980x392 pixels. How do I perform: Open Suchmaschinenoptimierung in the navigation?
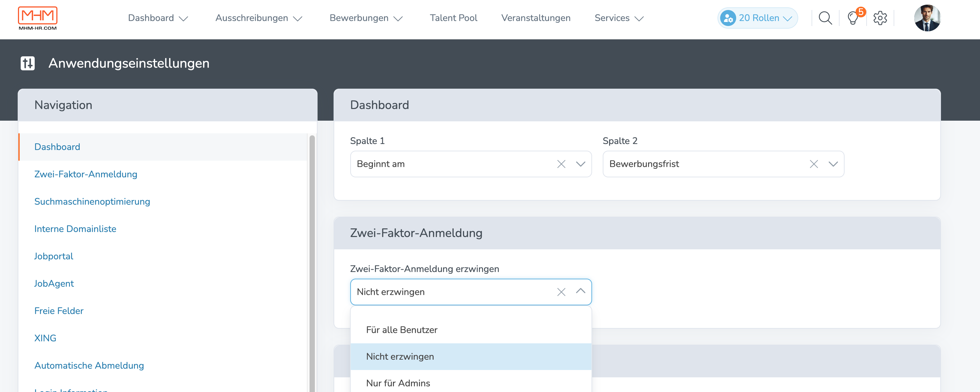[92, 202]
